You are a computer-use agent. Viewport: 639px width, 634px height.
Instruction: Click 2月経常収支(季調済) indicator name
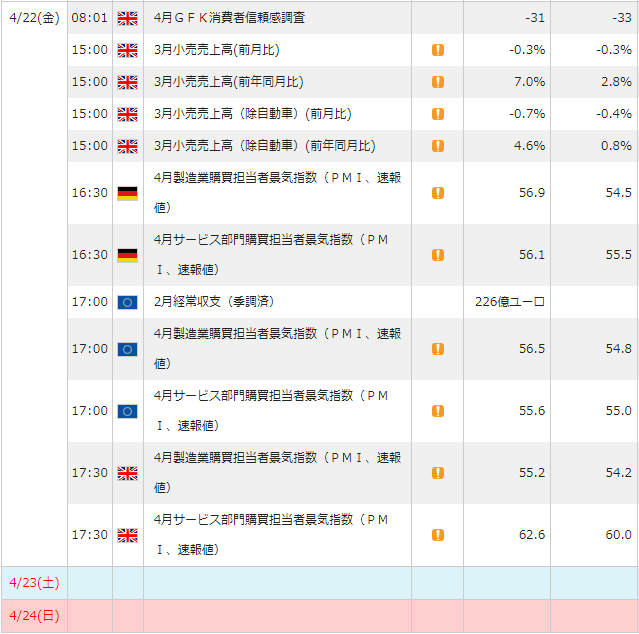tap(214, 302)
